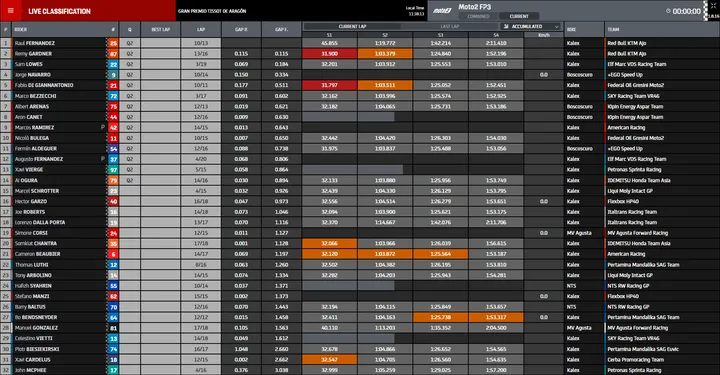Select rider Thomas Luthi

[31, 265]
